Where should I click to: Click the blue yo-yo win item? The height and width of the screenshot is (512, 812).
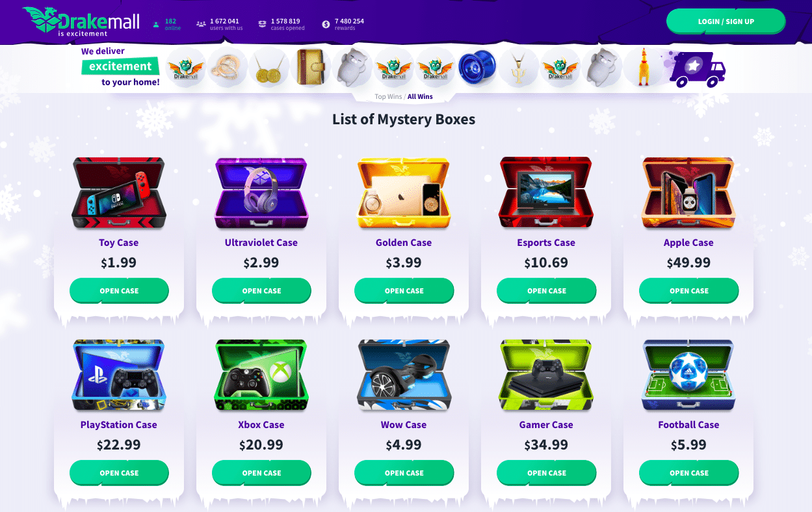pyautogui.click(x=477, y=68)
